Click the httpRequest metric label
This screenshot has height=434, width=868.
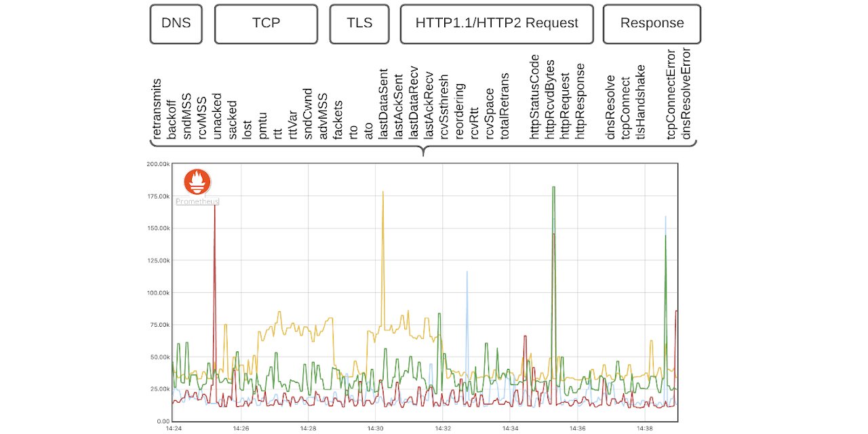[x=564, y=108]
